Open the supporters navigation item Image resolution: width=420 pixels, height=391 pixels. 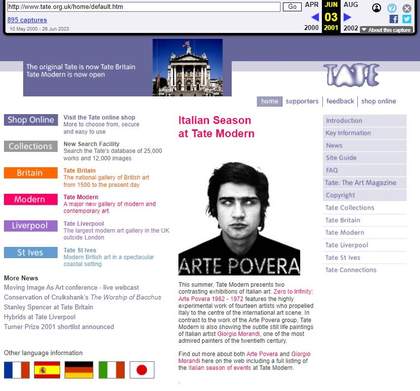pos(302,101)
